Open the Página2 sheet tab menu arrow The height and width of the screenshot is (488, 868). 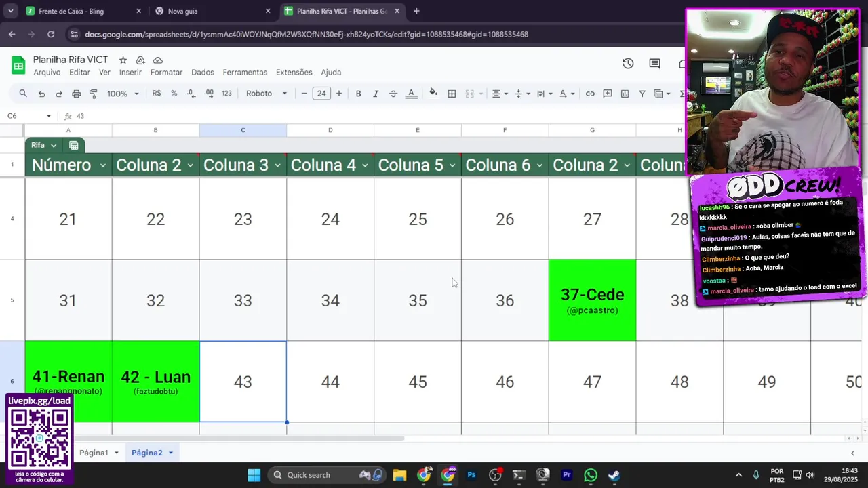[170, 453]
